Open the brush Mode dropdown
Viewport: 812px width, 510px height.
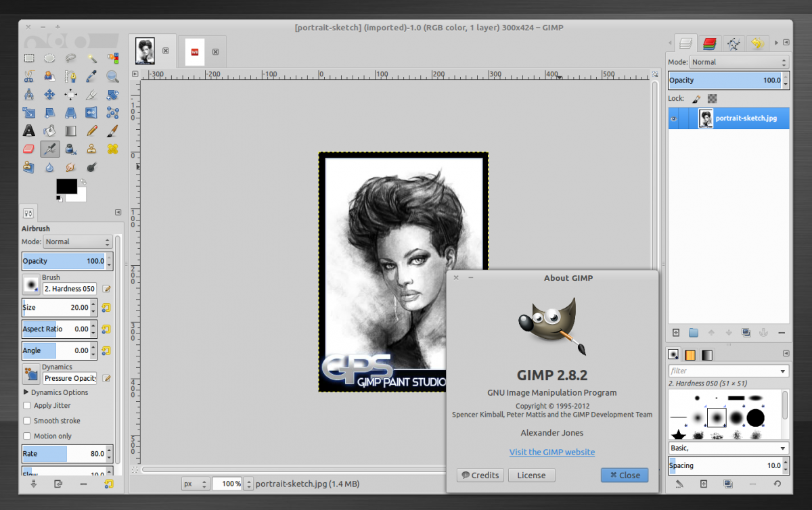[x=76, y=241]
